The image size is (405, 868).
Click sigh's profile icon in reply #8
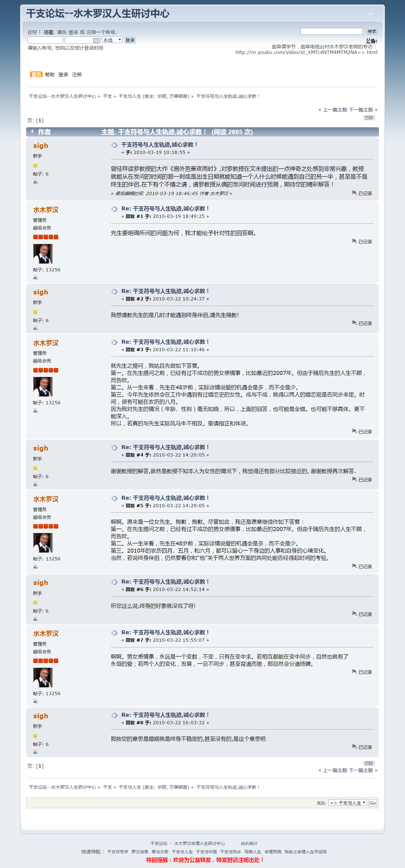pos(36,752)
